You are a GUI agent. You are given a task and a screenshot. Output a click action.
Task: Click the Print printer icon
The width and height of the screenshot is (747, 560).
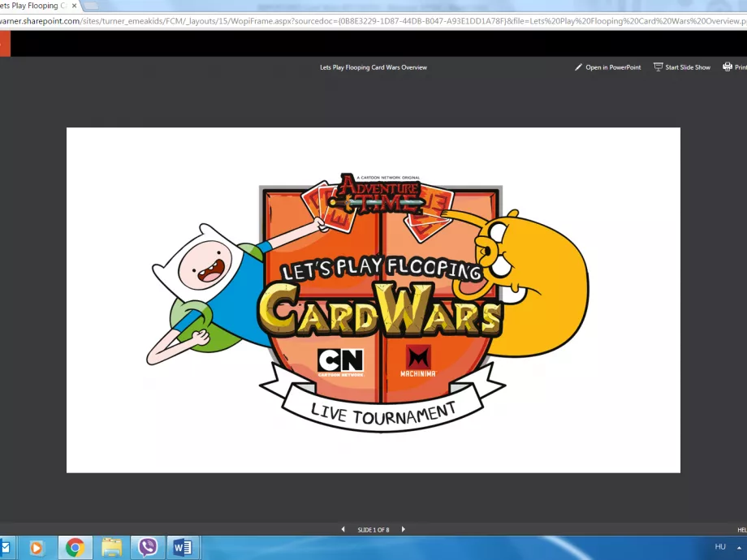pyautogui.click(x=728, y=67)
